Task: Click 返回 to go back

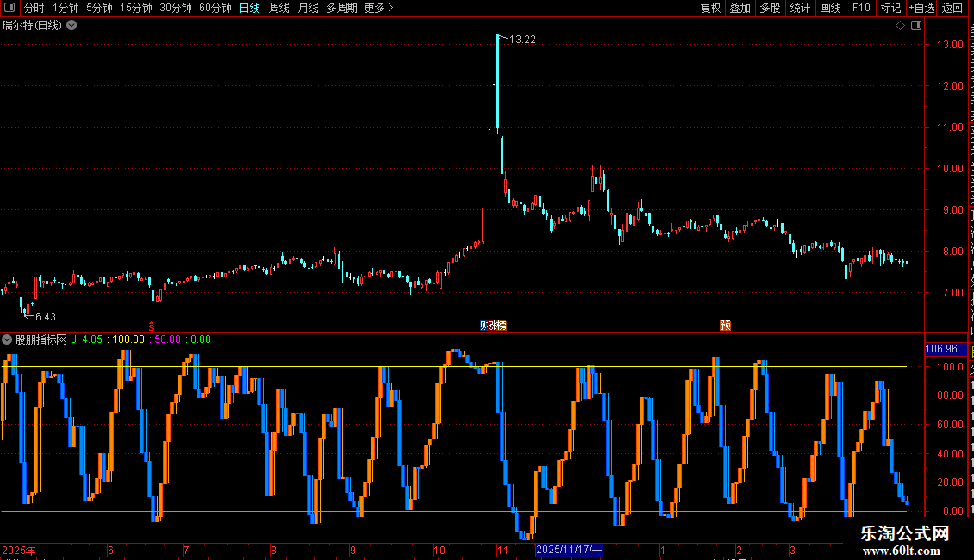Action: click(x=952, y=8)
